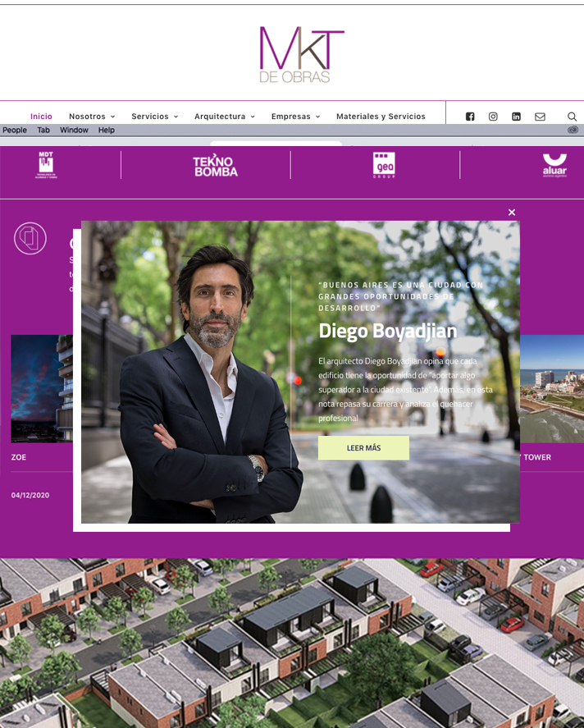Image resolution: width=584 pixels, height=728 pixels.
Task: Expand the Servicios dropdown menu
Action: (x=154, y=117)
